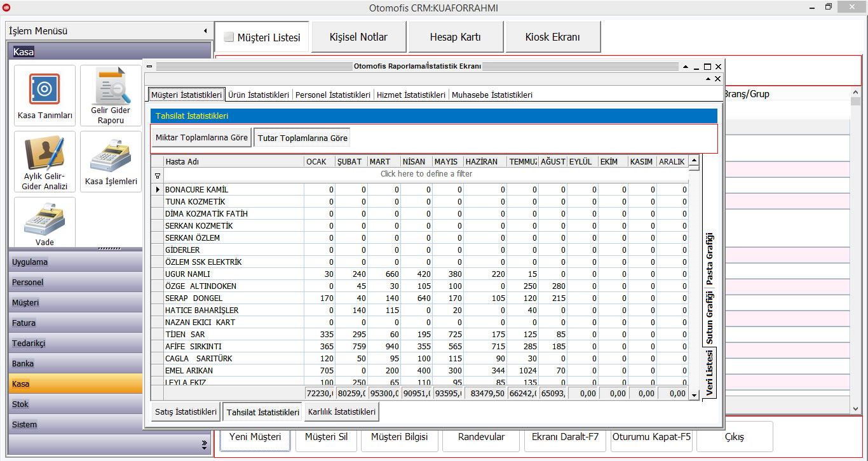Open Personel İstatistikleri tab
The height and width of the screenshot is (461, 868).
(x=333, y=95)
